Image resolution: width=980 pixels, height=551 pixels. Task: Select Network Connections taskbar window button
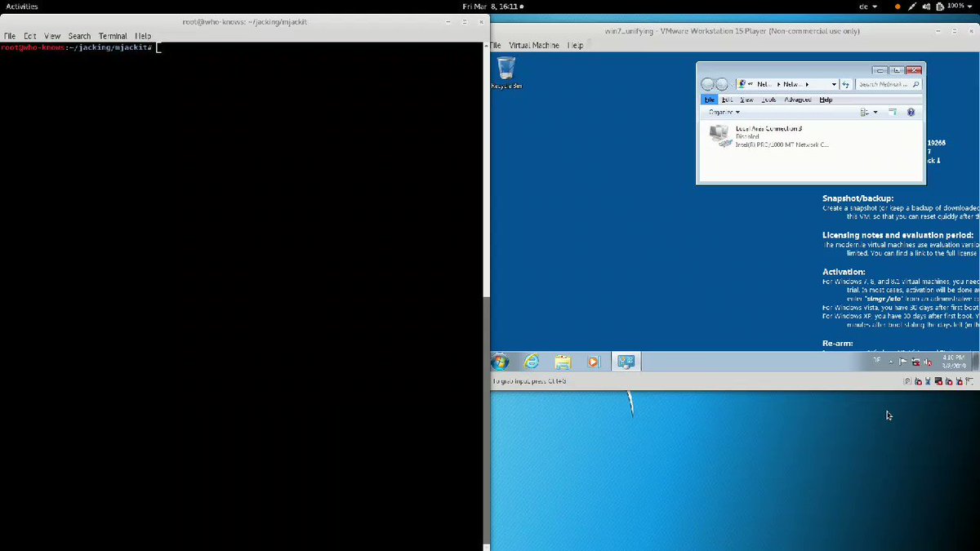626,362
